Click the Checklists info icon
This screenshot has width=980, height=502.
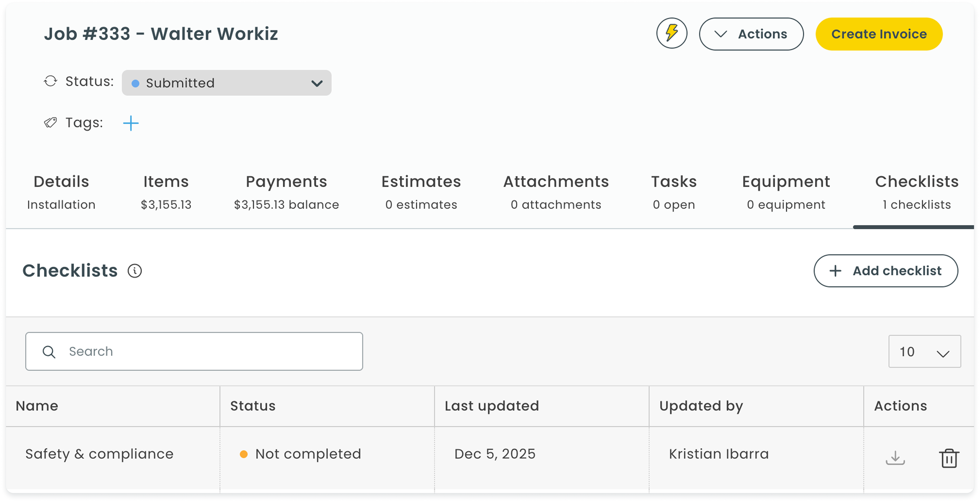(135, 271)
